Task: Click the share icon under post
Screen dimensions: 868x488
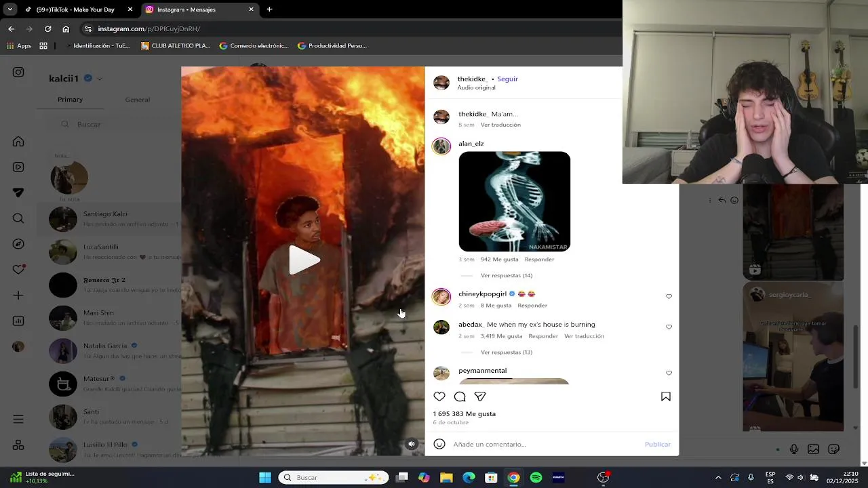Action: coord(480,396)
